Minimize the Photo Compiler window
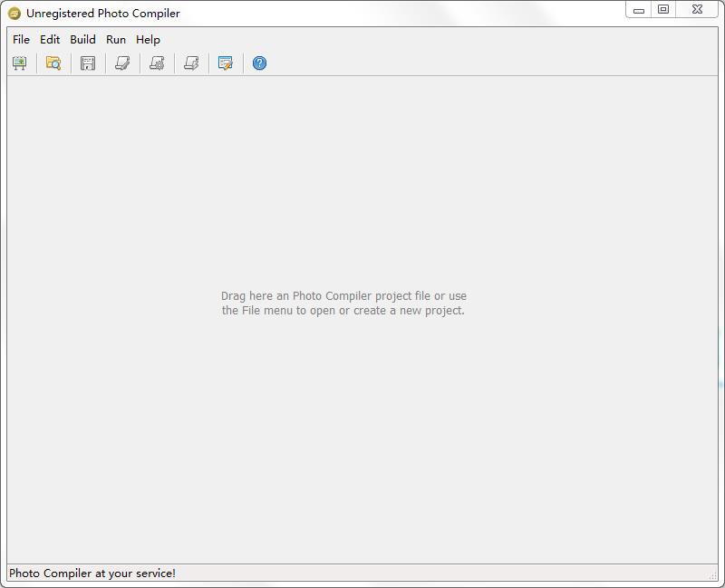 pos(640,10)
